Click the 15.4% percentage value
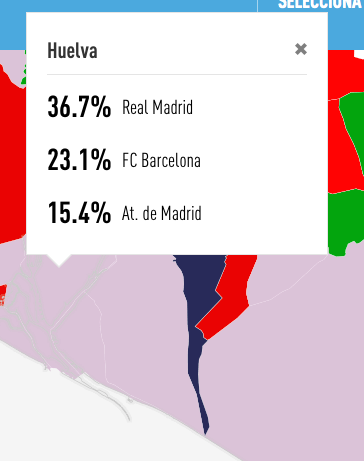Image resolution: width=364 pixels, height=461 pixels. tap(79, 213)
